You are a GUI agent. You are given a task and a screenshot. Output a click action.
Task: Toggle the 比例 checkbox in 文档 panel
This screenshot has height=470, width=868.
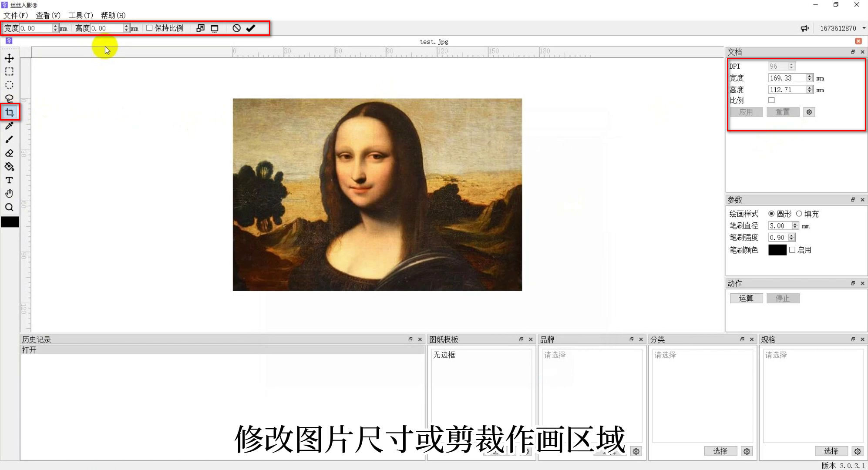771,100
